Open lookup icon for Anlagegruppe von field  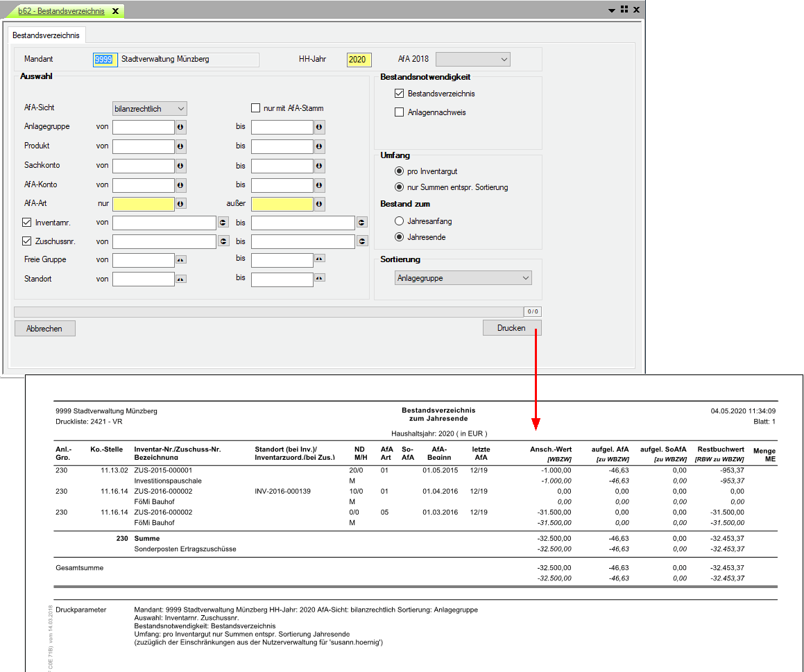[180, 128]
